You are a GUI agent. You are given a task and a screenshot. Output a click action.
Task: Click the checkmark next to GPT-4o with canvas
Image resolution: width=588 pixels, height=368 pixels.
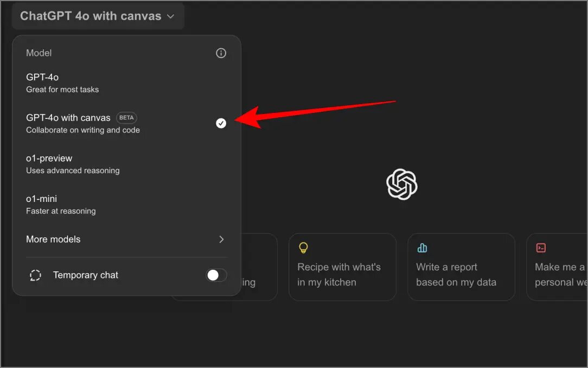pos(221,123)
